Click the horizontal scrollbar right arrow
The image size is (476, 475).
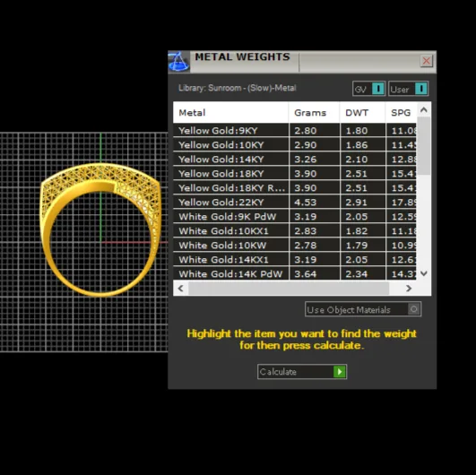409,288
